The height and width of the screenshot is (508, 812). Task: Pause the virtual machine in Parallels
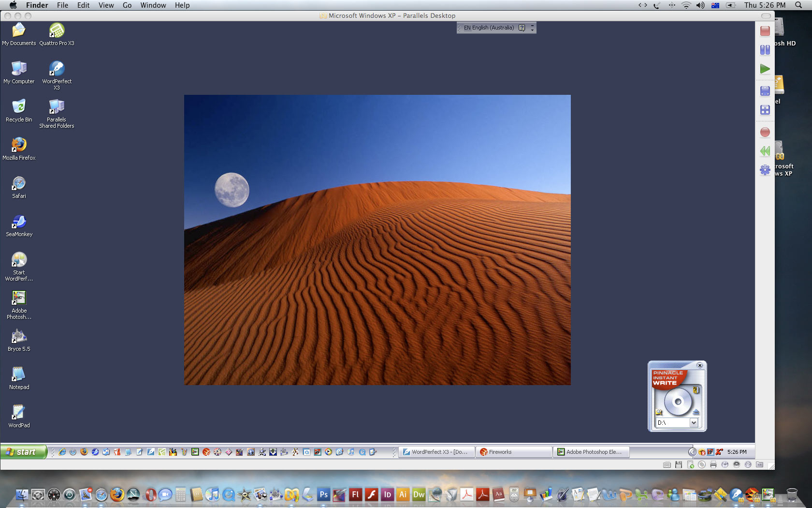pos(765,50)
